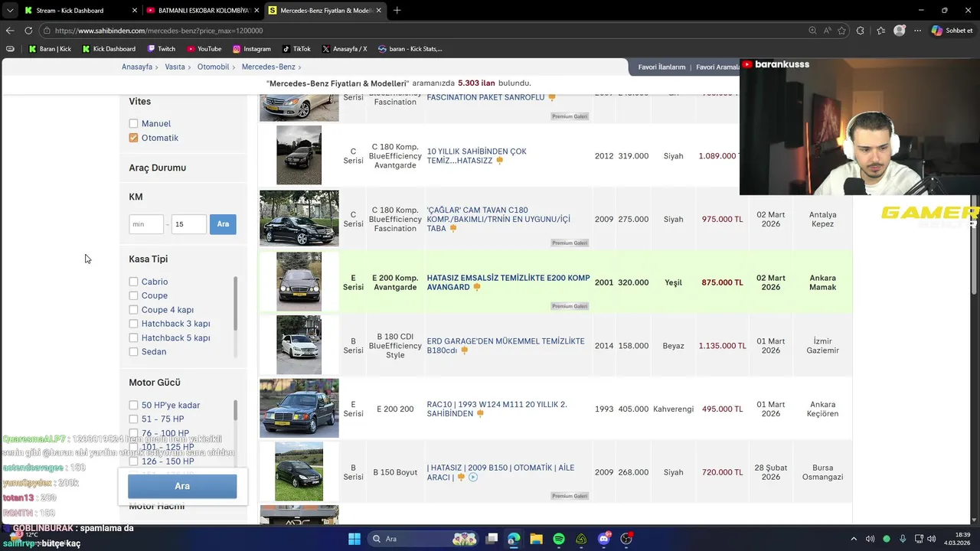The width and height of the screenshot is (980, 551).
Task: Open the favorites list icon in the browser toolbar
Action: click(x=880, y=31)
